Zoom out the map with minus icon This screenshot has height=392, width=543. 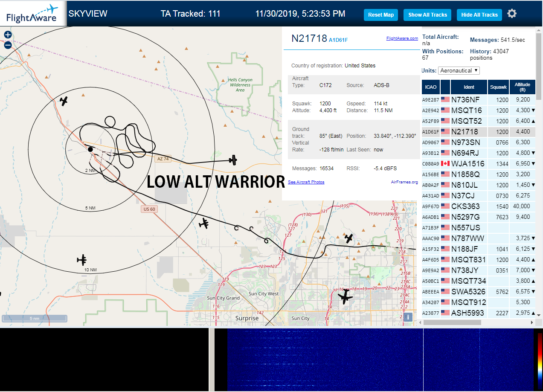click(8, 45)
